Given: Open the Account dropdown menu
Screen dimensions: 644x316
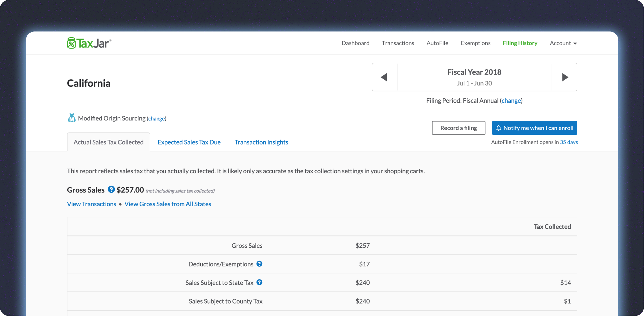Looking at the screenshot, I should 563,43.
